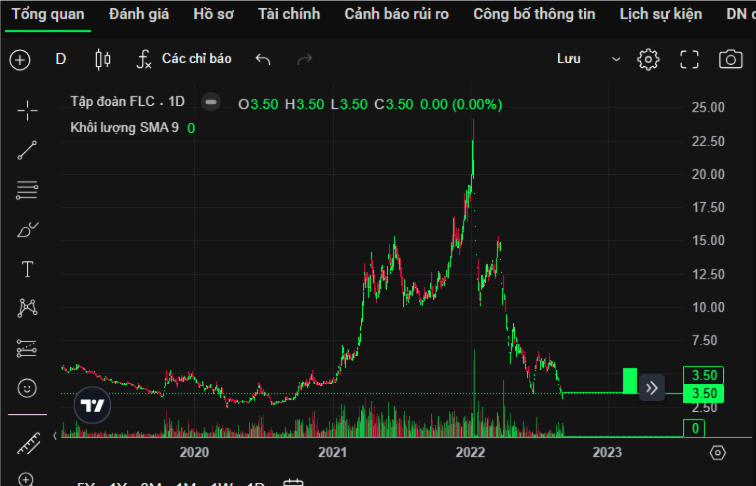756x486 pixels.
Task: Open the Cảnh báo rủi ro tab
Action: [x=396, y=14]
